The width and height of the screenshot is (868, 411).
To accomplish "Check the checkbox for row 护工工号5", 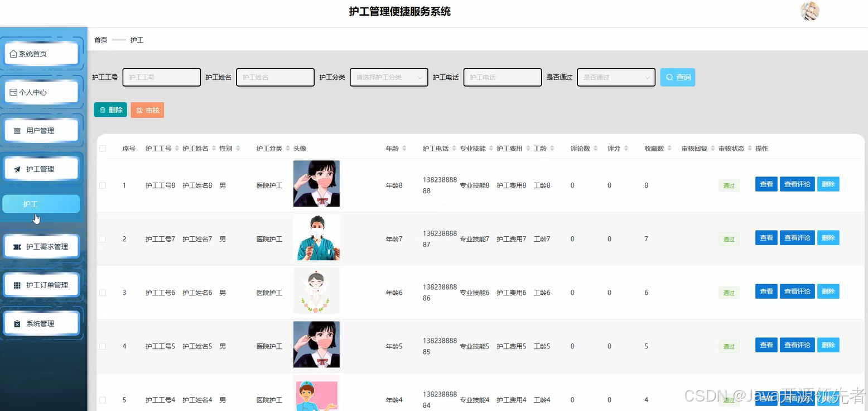I will (103, 346).
